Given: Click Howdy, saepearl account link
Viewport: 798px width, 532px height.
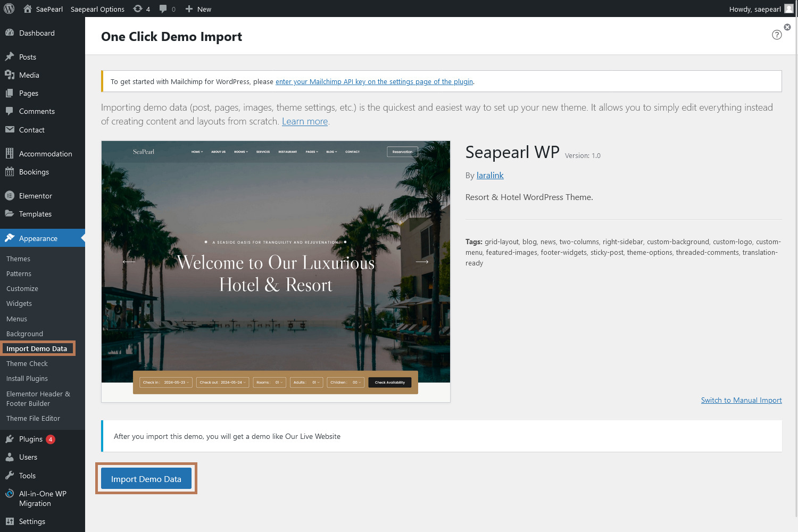Looking at the screenshot, I should click(x=755, y=9).
